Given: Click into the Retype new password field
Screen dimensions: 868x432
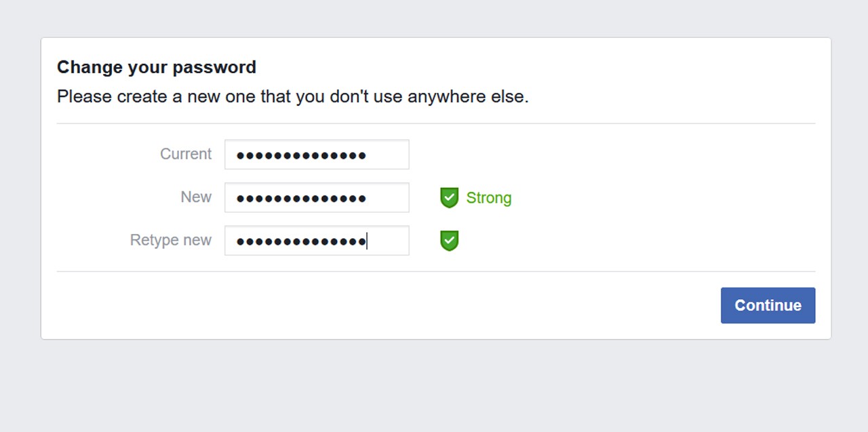Looking at the screenshot, I should [x=317, y=241].
